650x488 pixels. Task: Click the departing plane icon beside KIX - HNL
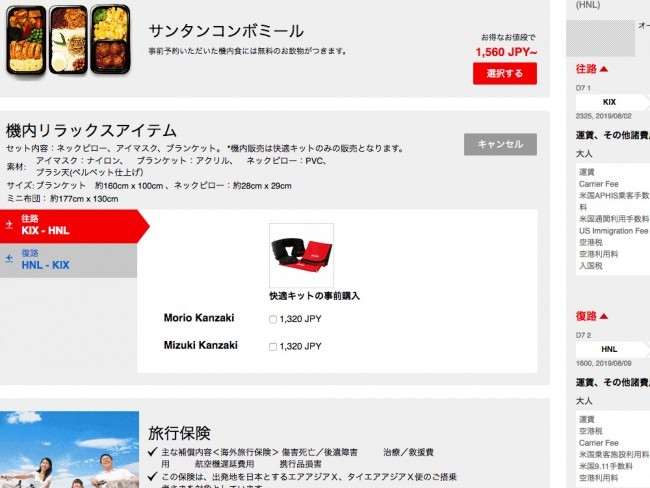point(9,225)
